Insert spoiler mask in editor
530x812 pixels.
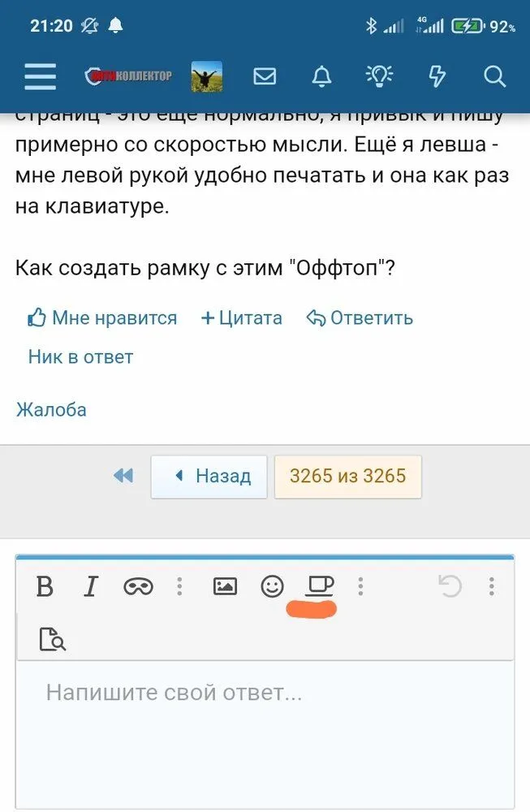coord(138,586)
